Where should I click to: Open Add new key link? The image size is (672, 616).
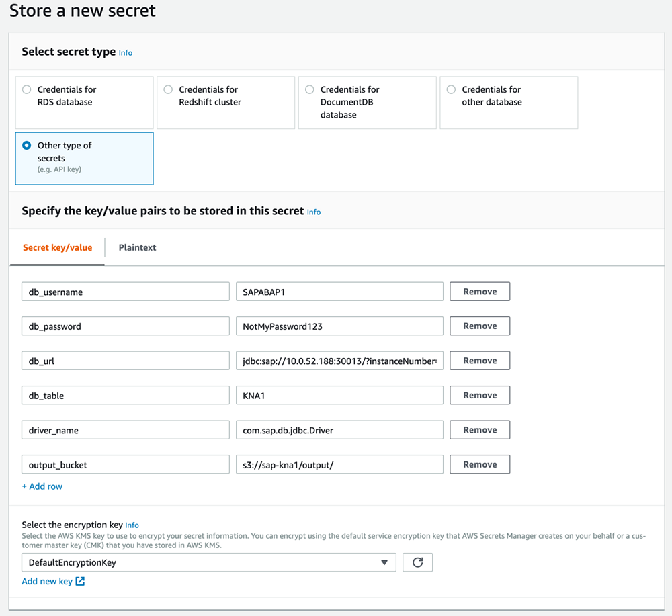(47, 581)
